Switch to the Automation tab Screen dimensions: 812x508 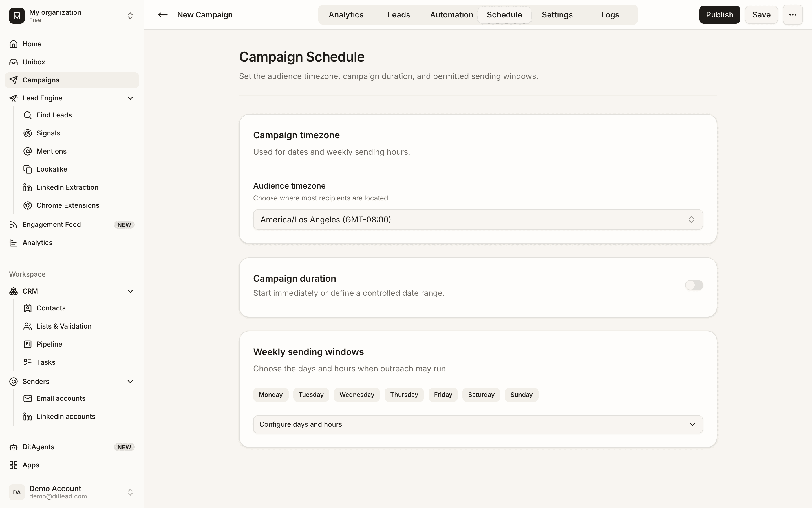click(452, 15)
